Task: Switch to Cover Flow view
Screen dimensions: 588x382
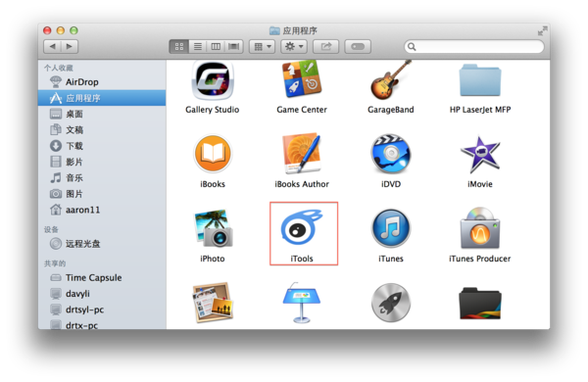Action: (233, 46)
